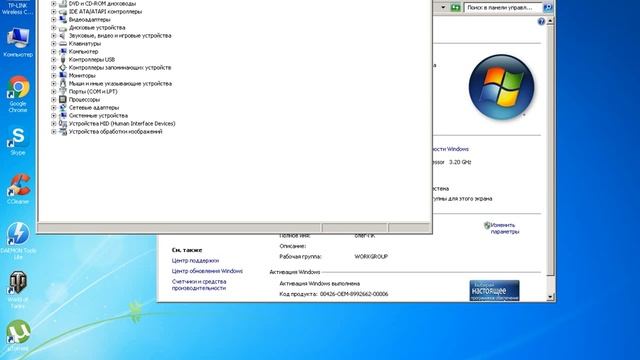The width and height of the screenshot is (640, 360).
Task: Open Счетчики и средства производительности link
Action: 199,285
